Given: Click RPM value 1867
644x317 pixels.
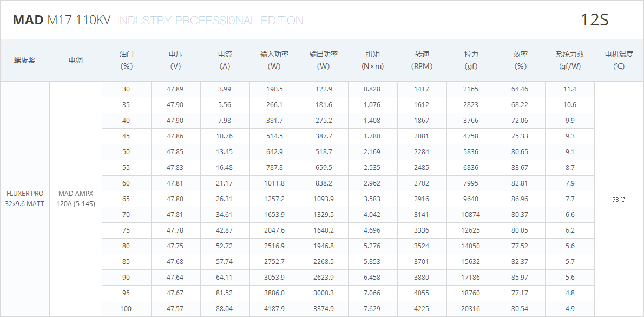Looking at the screenshot, I should coord(422,120).
